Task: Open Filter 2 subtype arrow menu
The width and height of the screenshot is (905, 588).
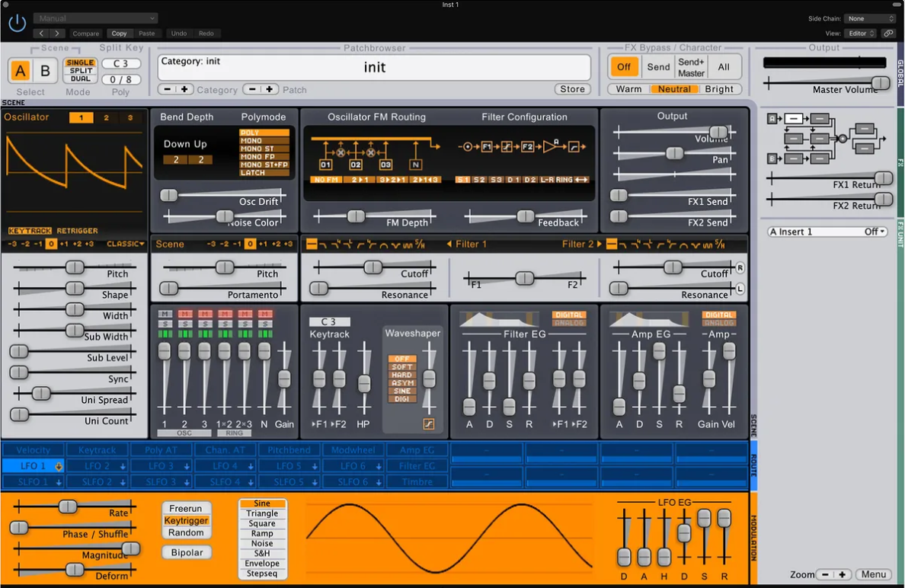Action: pyautogui.click(x=599, y=244)
